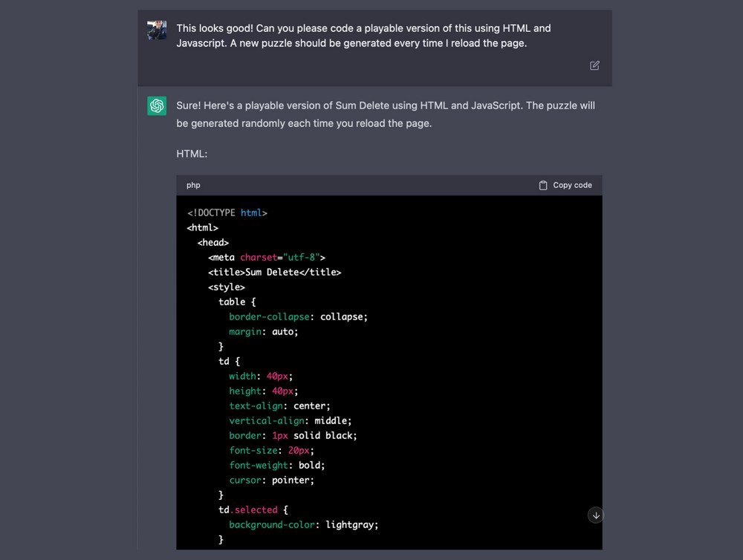The height and width of the screenshot is (560, 743).
Task: Click the php language label in code header
Action: [x=193, y=185]
